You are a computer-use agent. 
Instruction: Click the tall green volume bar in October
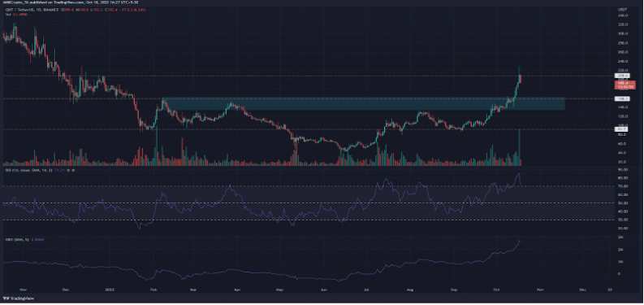click(x=519, y=147)
